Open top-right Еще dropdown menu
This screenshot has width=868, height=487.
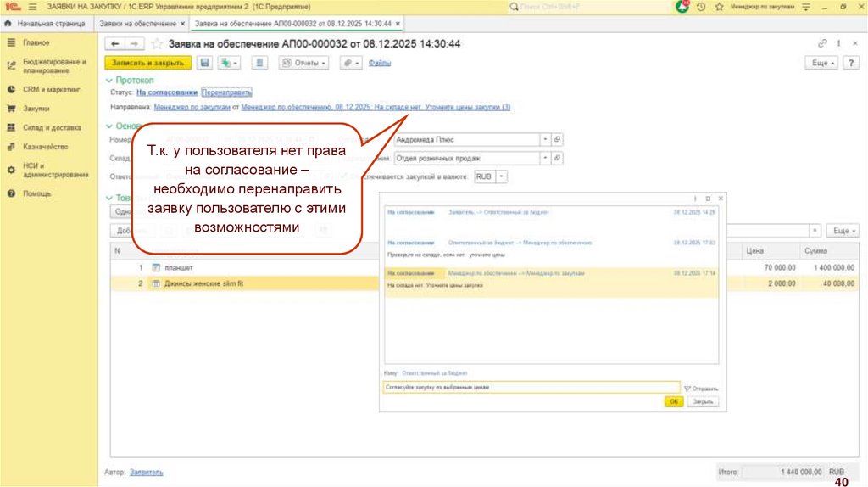coord(821,63)
